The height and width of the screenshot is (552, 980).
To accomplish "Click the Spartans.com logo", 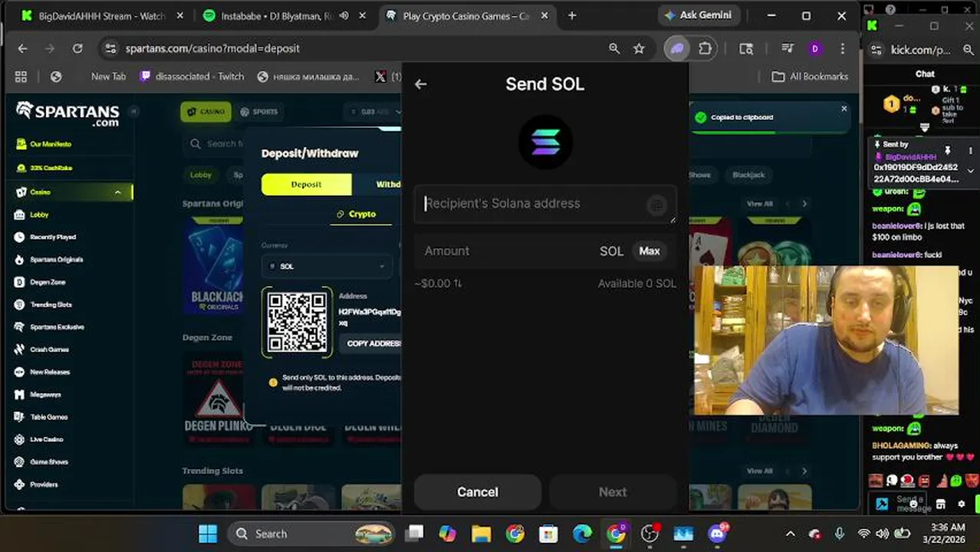I will tap(67, 114).
